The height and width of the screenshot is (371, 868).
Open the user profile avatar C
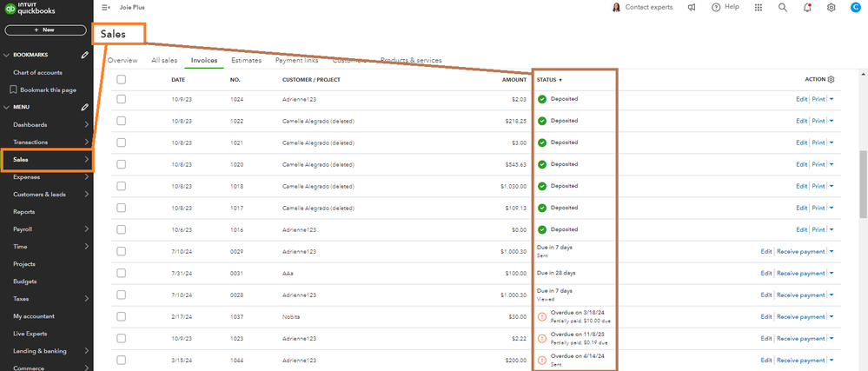855,7
